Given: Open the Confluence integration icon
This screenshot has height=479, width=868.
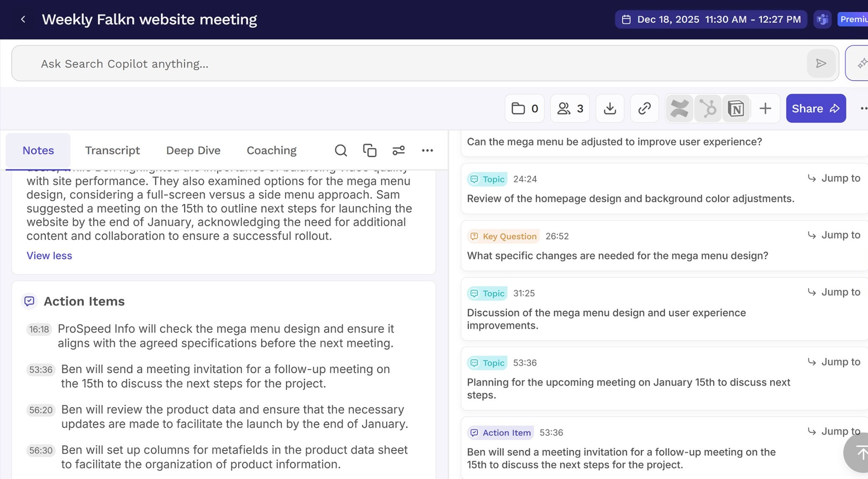Looking at the screenshot, I should point(680,109).
